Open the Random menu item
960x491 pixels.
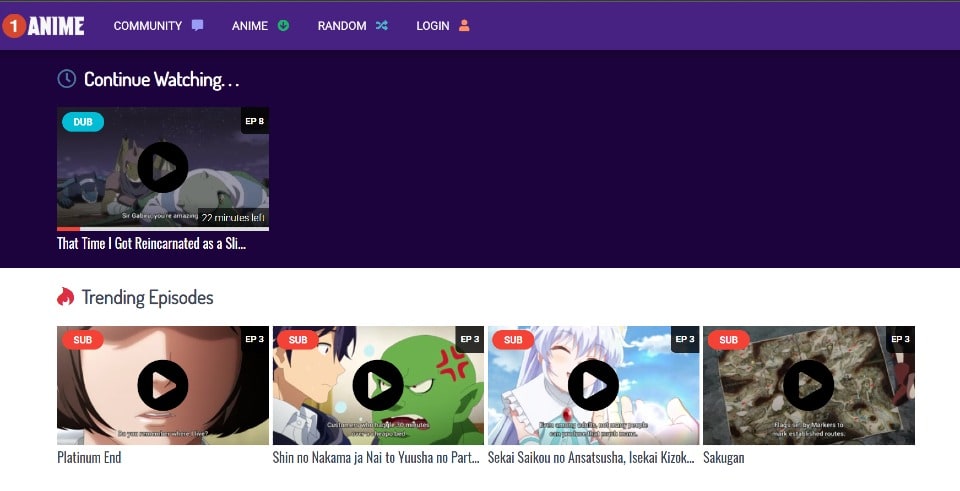[342, 26]
